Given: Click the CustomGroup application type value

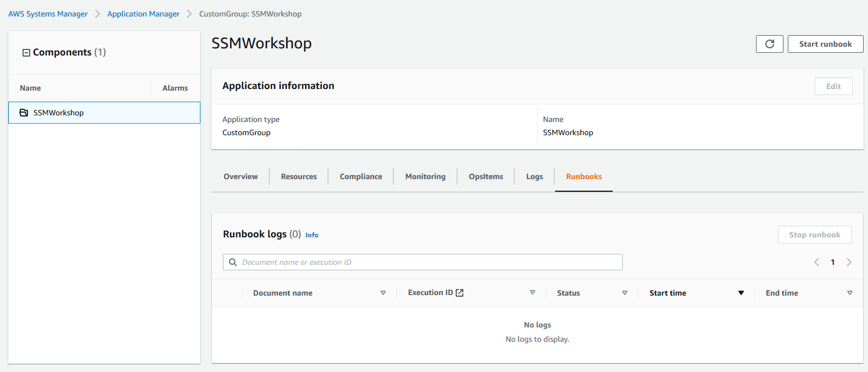Looking at the screenshot, I should pos(247,132).
